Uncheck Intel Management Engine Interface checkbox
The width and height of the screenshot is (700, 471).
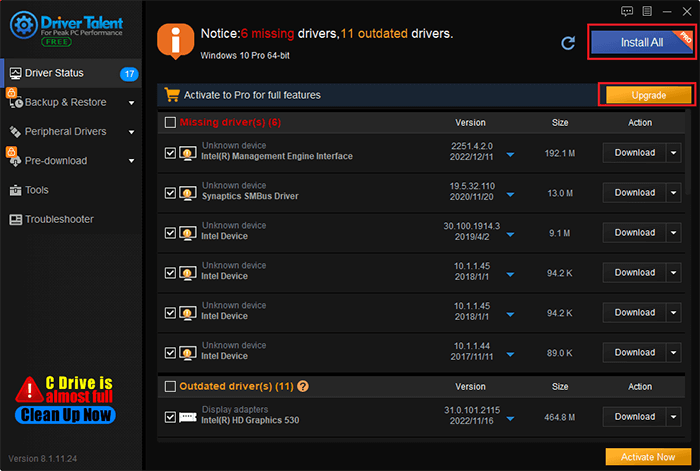(x=170, y=153)
